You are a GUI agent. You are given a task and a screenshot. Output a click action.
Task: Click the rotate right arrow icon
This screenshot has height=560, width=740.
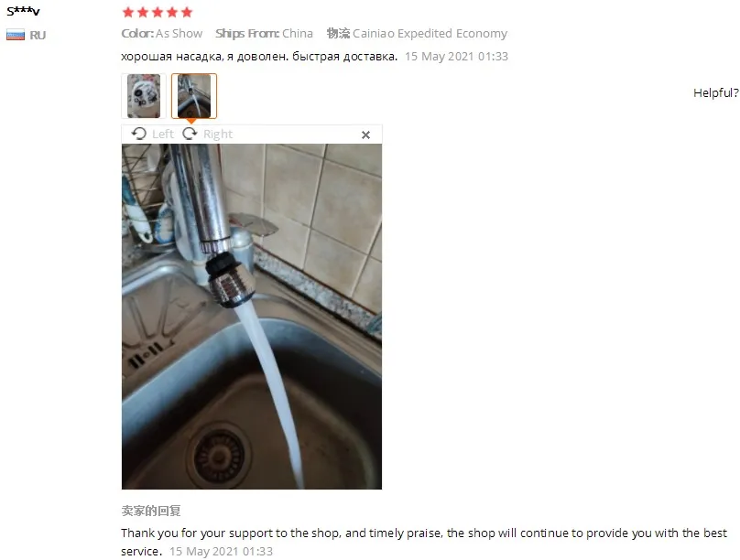pyautogui.click(x=190, y=134)
